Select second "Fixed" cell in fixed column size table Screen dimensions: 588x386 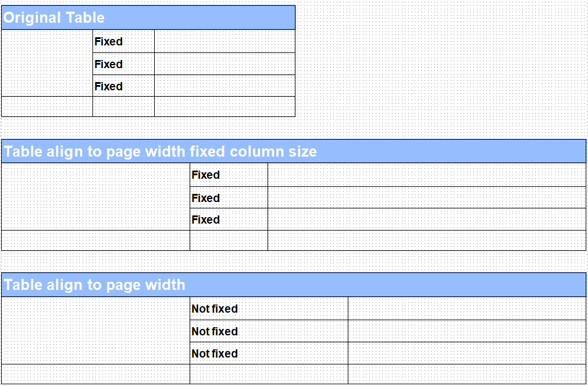pos(229,198)
